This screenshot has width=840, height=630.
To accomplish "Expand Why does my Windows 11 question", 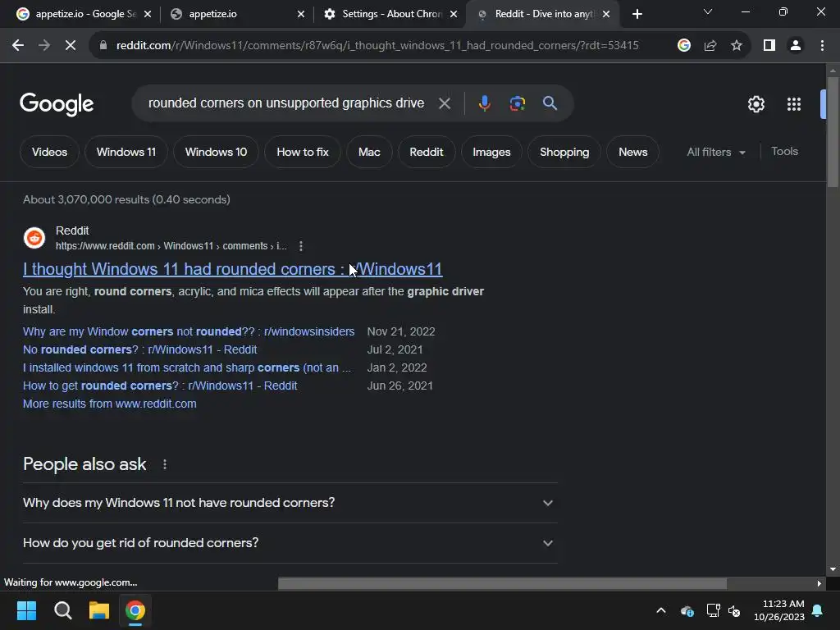I will pyautogui.click(x=290, y=503).
